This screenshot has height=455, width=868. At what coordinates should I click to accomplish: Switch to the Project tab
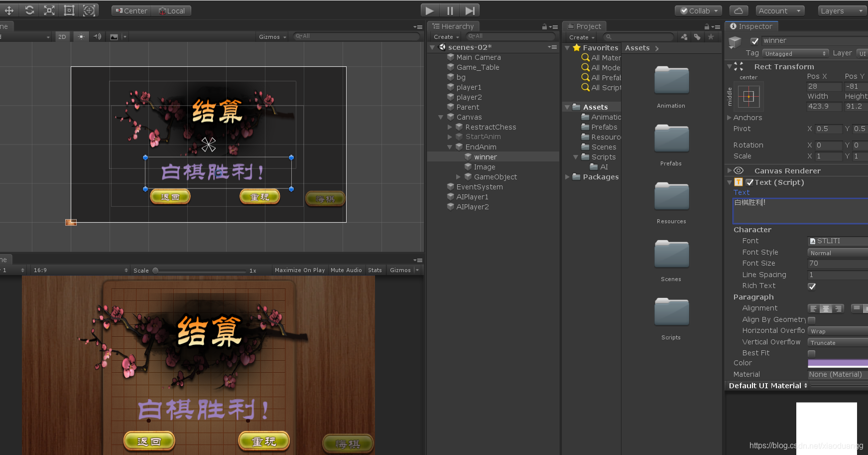tap(584, 26)
